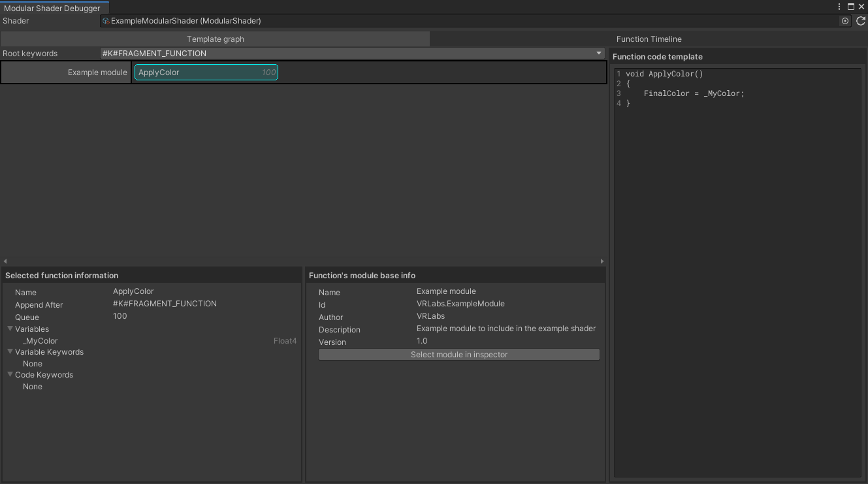Click the void ApplyColor() code line
The height and width of the screenshot is (484, 868).
[x=664, y=74]
